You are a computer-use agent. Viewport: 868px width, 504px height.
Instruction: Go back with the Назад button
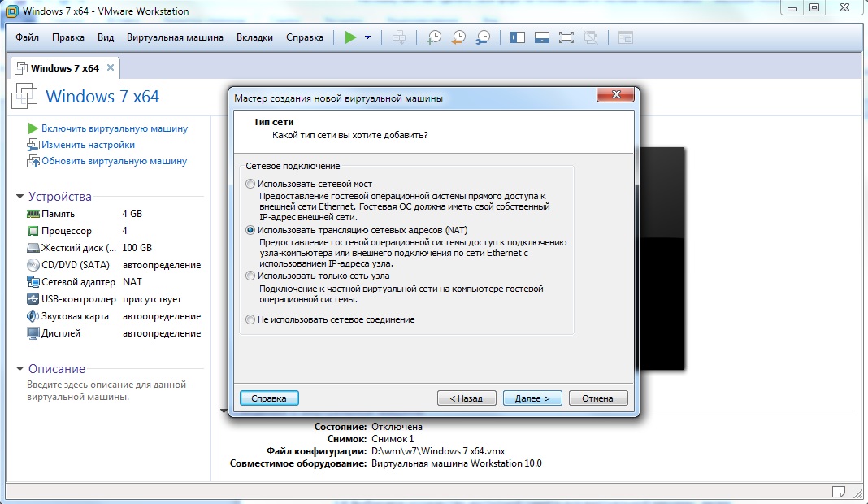pos(467,398)
